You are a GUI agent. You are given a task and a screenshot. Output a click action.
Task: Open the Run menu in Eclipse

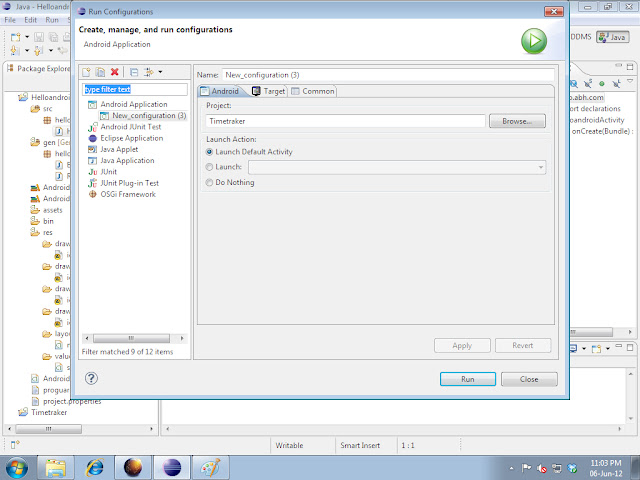[x=52, y=20]
